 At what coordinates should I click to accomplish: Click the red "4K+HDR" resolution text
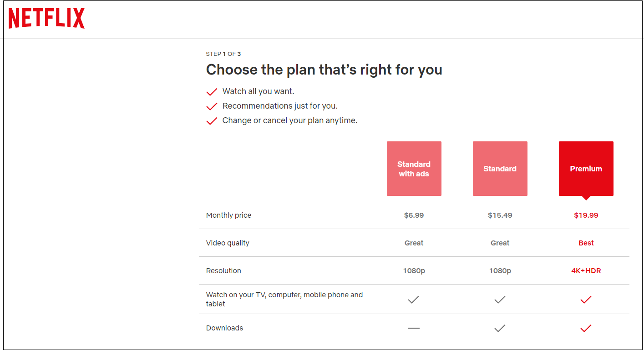(x=586, y=270)
